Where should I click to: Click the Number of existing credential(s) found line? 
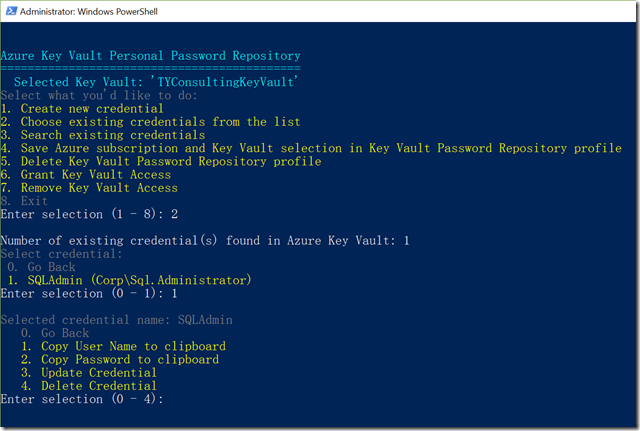[x=205, y=240]
